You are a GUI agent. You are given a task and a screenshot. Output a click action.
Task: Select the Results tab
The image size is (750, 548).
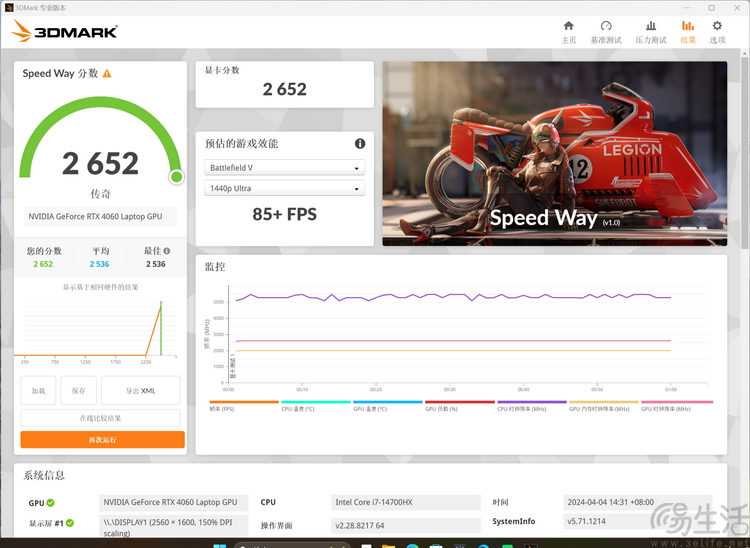(688, 32)
